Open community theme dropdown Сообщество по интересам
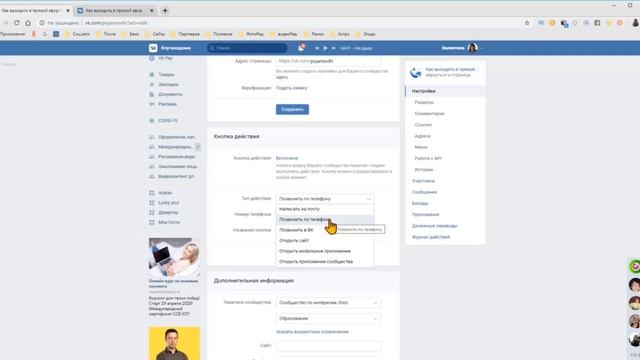The height and width of the screenshot is (360, 640). (x=328, y=303)
